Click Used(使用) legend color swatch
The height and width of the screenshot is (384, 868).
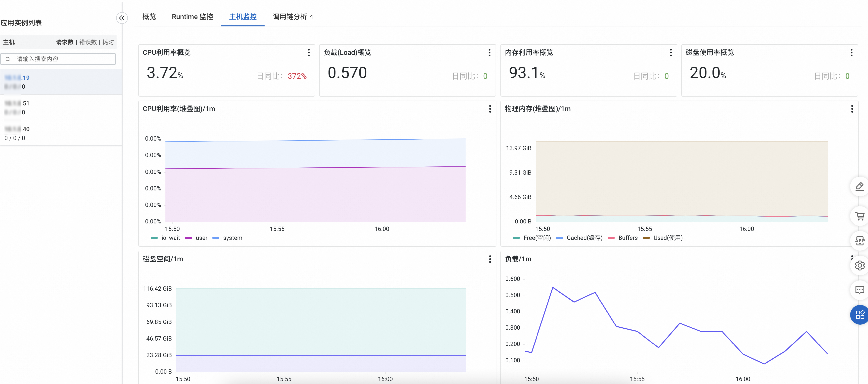[x=646, y=238]
